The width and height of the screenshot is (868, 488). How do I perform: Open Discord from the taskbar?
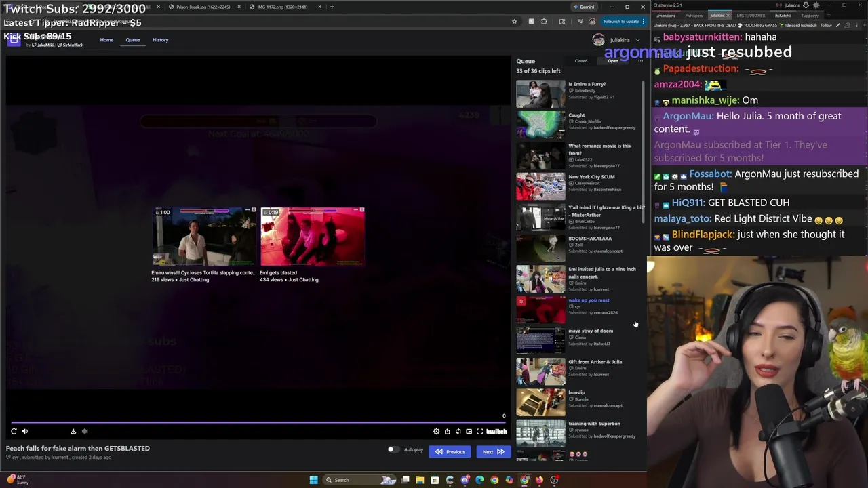point(465,480)
